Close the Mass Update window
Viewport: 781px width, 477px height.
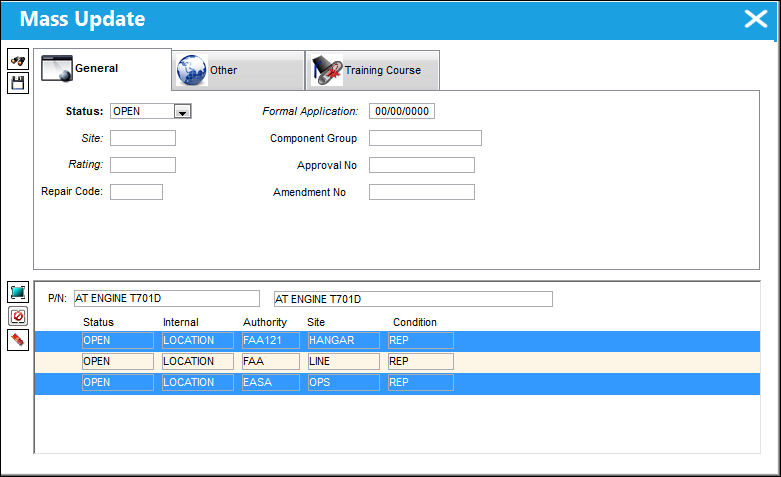pyautogui.click(x=756, y=19)
